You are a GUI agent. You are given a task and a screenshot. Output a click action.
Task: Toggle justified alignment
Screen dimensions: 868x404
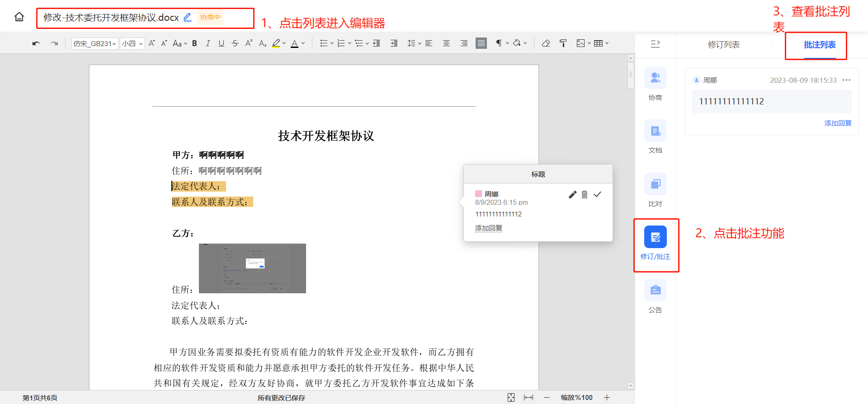(481, 43)
